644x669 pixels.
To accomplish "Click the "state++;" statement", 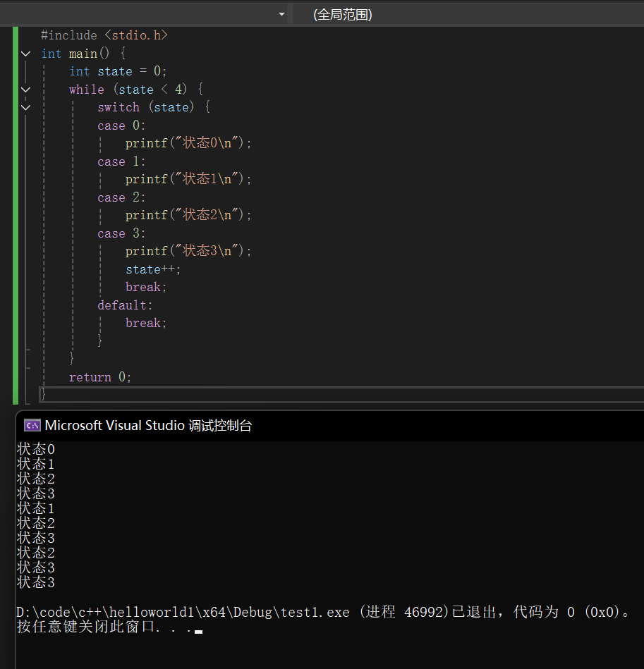I will 153,270.
